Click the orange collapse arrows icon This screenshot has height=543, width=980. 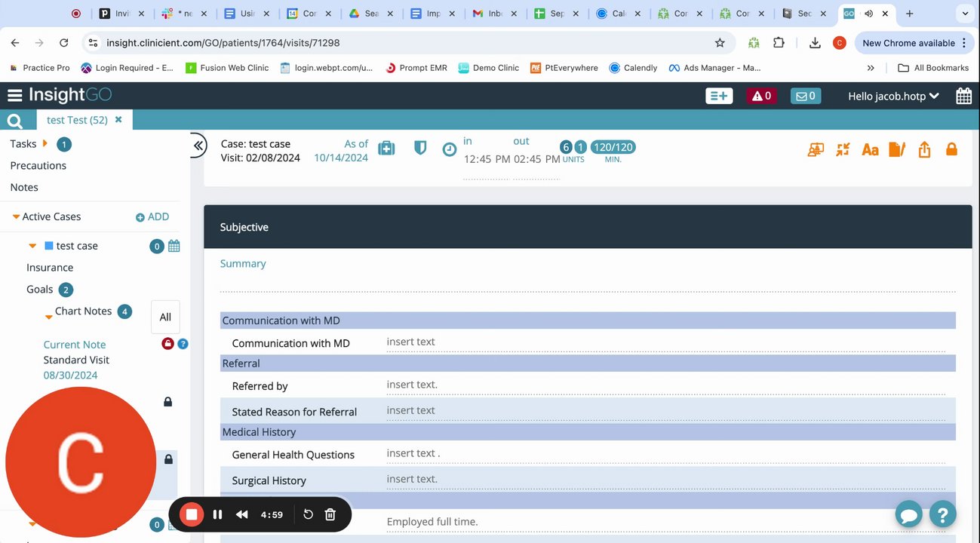pyautogui.click(x=843, y=149)
